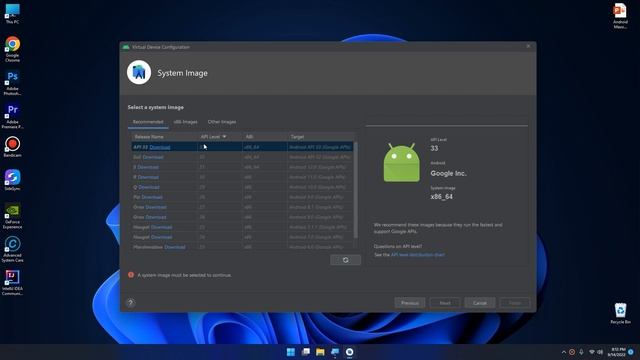Switch to Android Studio taskbar icon
640x360 pixels.
(x=349, y=352)
